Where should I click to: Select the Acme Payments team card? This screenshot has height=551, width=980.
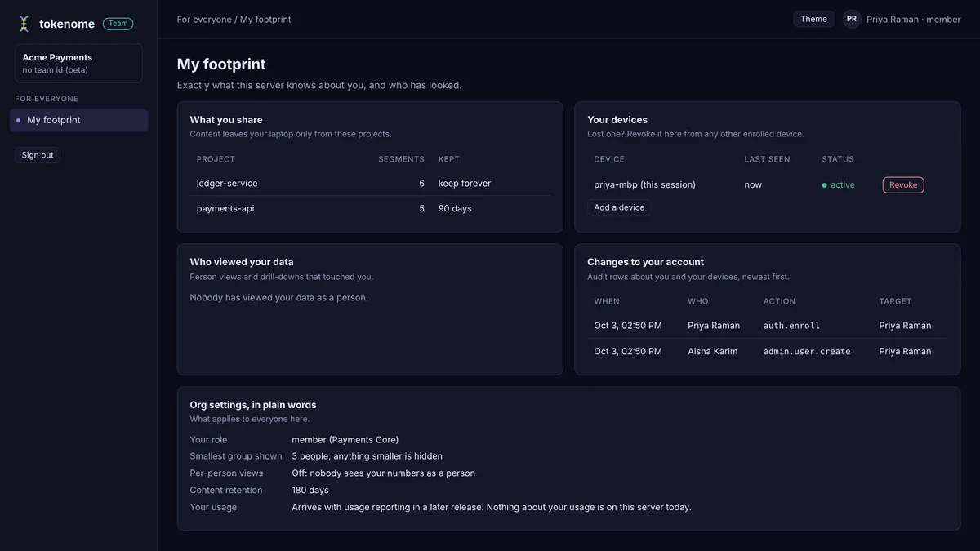coord(79,64)
